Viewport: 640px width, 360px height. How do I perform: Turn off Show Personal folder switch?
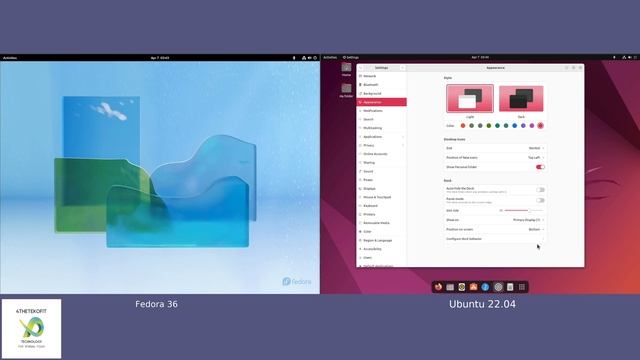540,167
